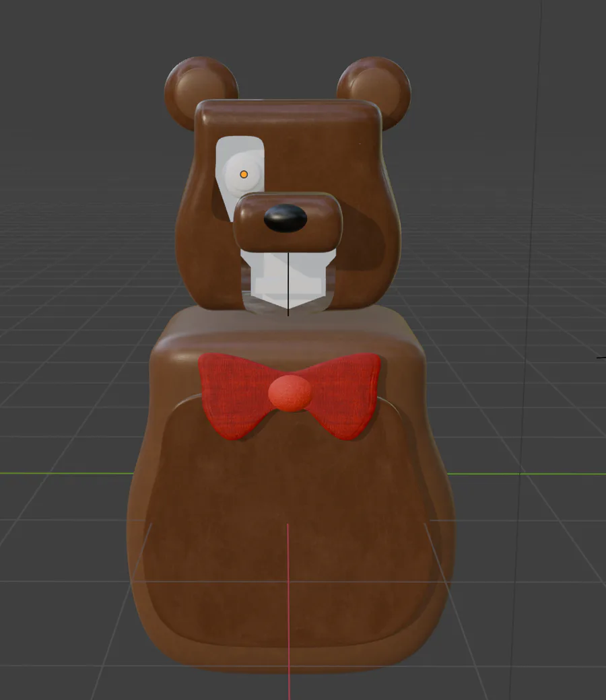Select the left wing of the red bow tie

[x=234, y=395]
